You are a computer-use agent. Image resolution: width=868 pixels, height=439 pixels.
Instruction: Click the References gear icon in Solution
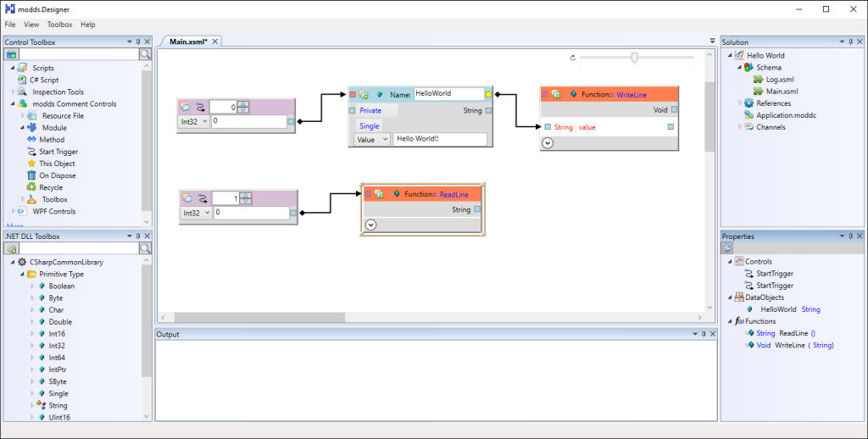click(x=748, y=103)
